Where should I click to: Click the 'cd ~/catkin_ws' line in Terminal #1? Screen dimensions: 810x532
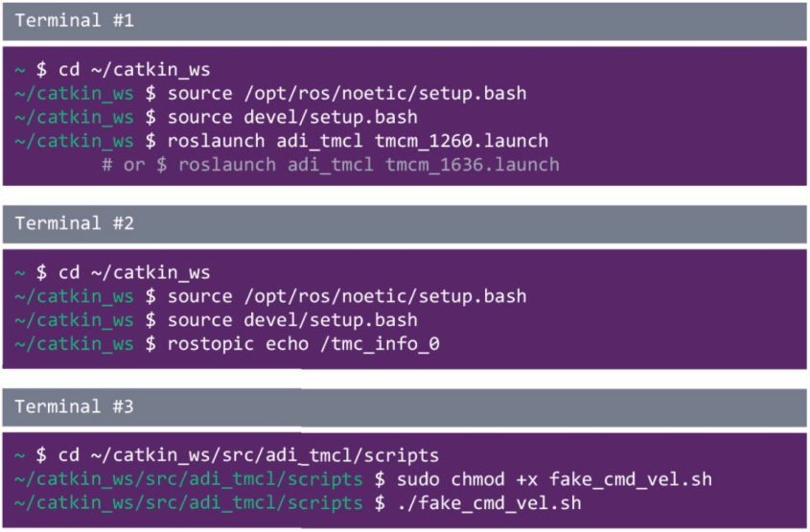tap(134, 70)
